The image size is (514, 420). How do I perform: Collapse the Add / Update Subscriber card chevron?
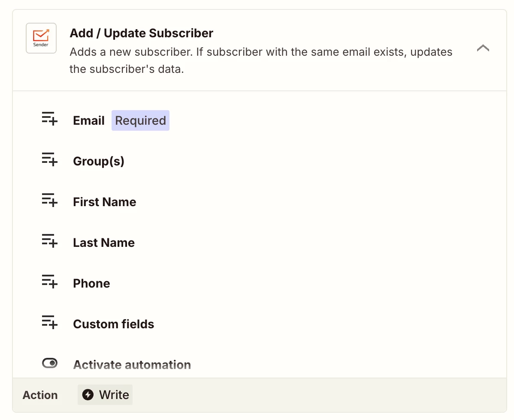pos(483,48)
